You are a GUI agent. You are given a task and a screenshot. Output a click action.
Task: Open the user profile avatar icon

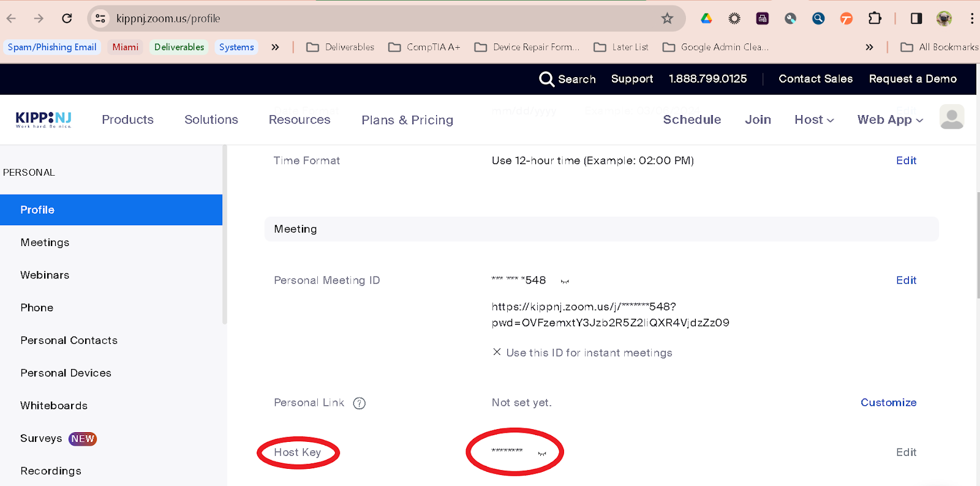(x=951, y=118)
